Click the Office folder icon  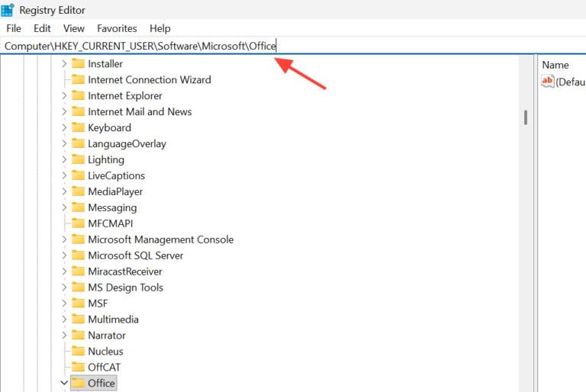78,383
